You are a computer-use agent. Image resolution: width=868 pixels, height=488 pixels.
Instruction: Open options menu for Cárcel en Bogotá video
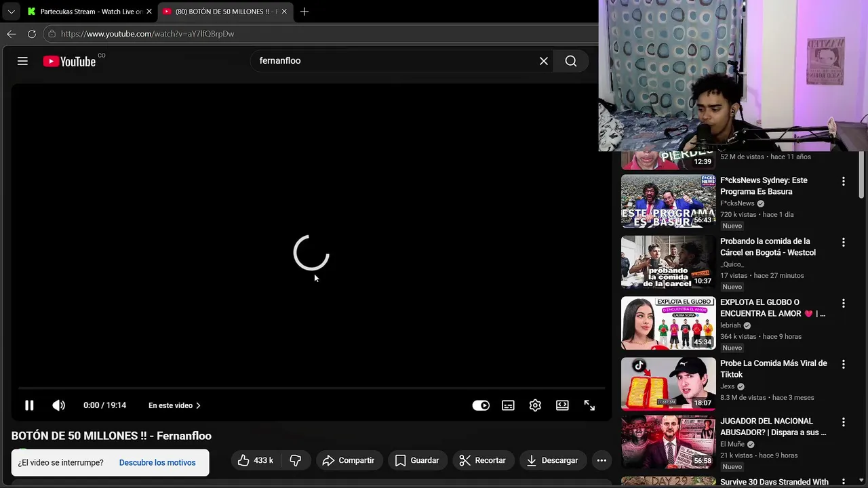pos(844,243)
